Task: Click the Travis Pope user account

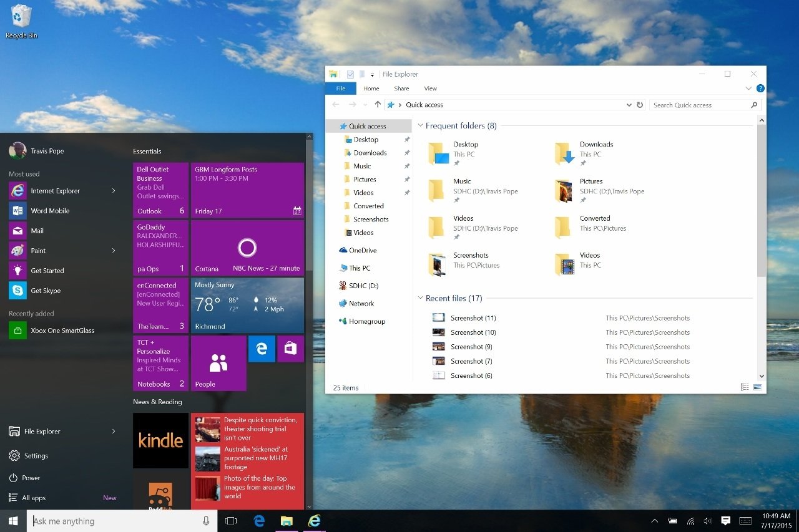Action: (37, 151)
